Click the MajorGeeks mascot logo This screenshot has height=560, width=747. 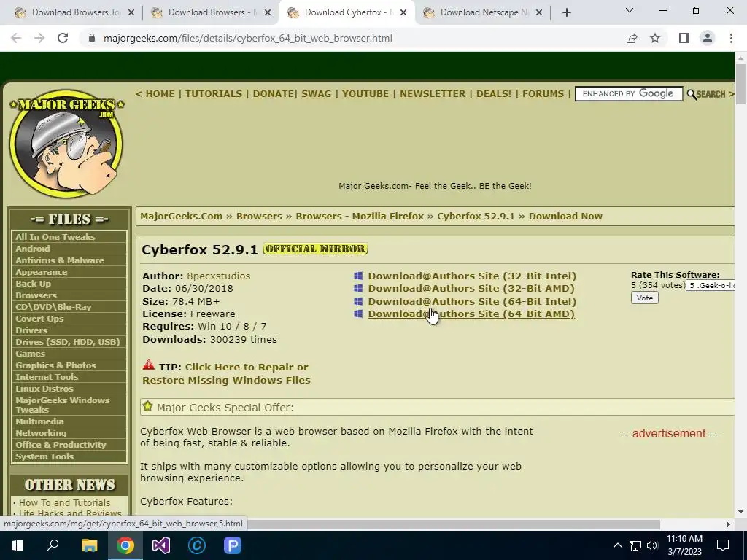click(66, 143)
